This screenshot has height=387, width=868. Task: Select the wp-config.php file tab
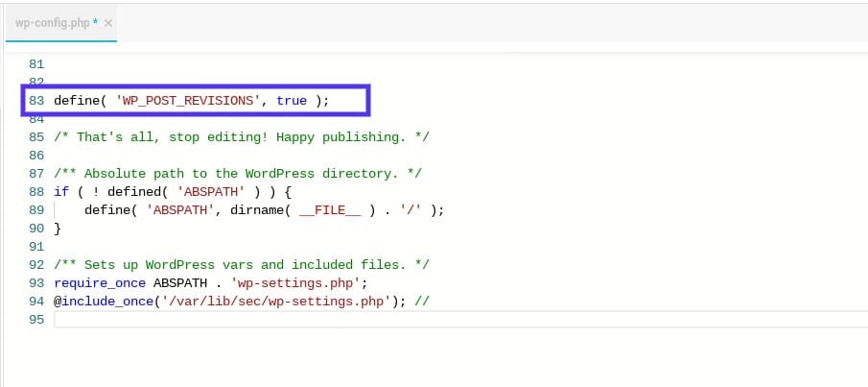pos(54,23)
